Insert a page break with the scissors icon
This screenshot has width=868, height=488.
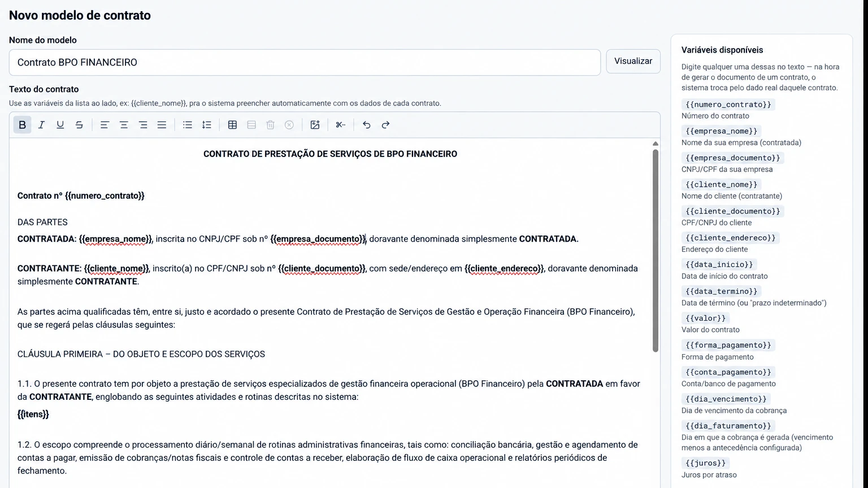(341, 125)
